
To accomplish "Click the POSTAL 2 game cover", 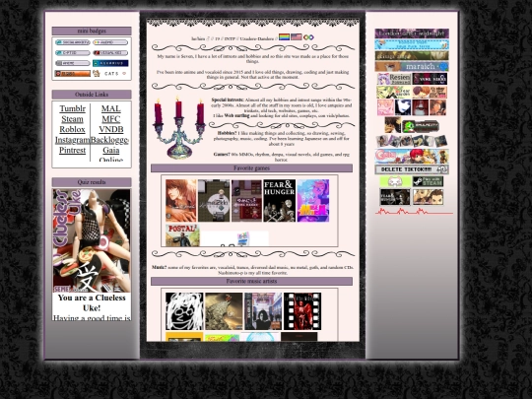I will coord(182,234).
